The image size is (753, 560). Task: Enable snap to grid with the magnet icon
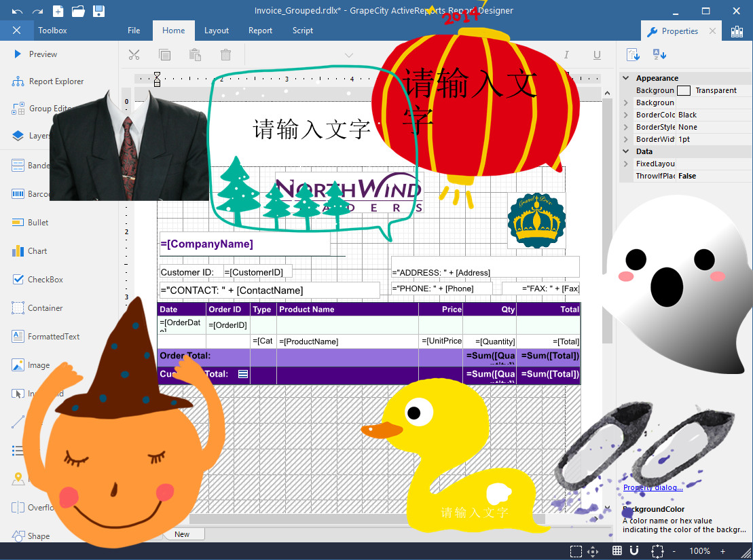633,550
